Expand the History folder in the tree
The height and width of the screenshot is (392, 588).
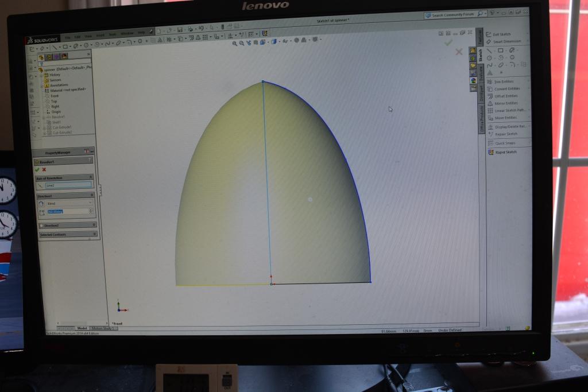click(44, 75)
